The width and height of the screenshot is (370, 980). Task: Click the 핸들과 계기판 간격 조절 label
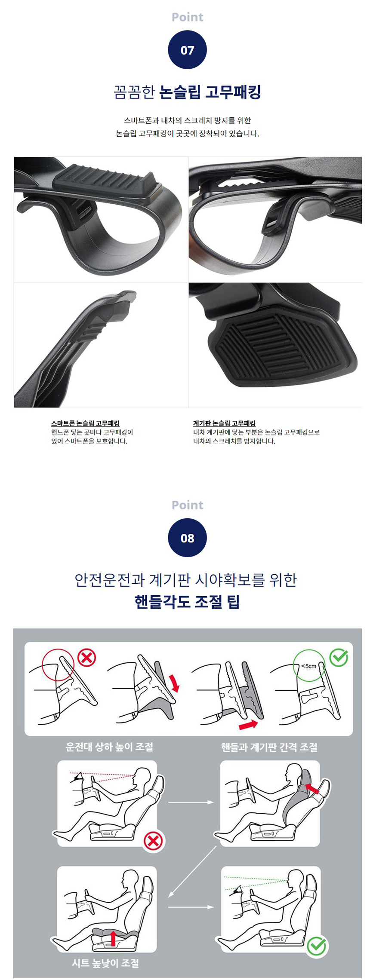pyautogui.click(x=269, y=747)
